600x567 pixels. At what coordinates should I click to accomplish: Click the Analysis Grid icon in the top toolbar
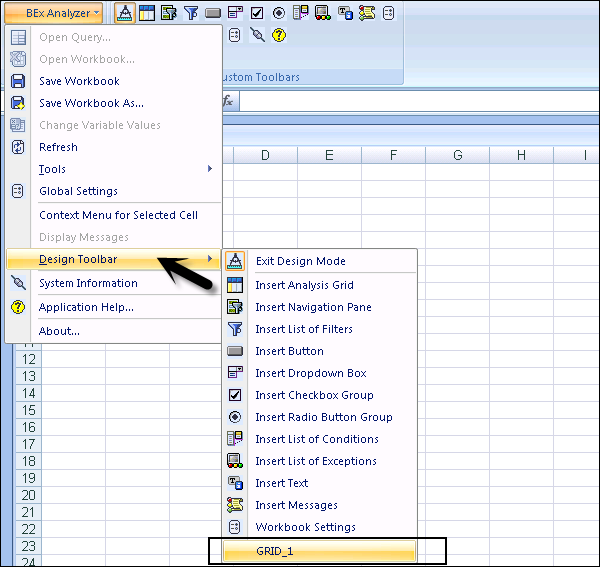click(147, 13)
